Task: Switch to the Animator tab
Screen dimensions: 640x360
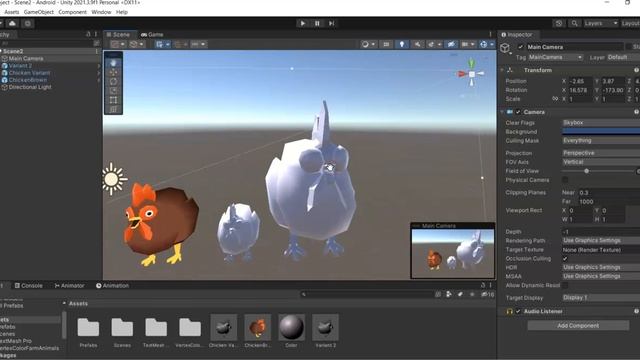Action: tap(69, 286)
